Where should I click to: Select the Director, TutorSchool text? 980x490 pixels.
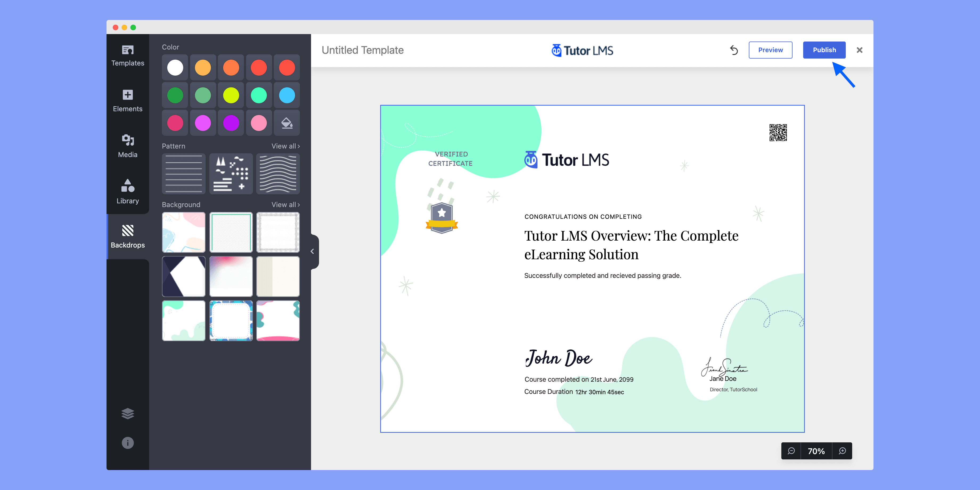pos(733,390)
